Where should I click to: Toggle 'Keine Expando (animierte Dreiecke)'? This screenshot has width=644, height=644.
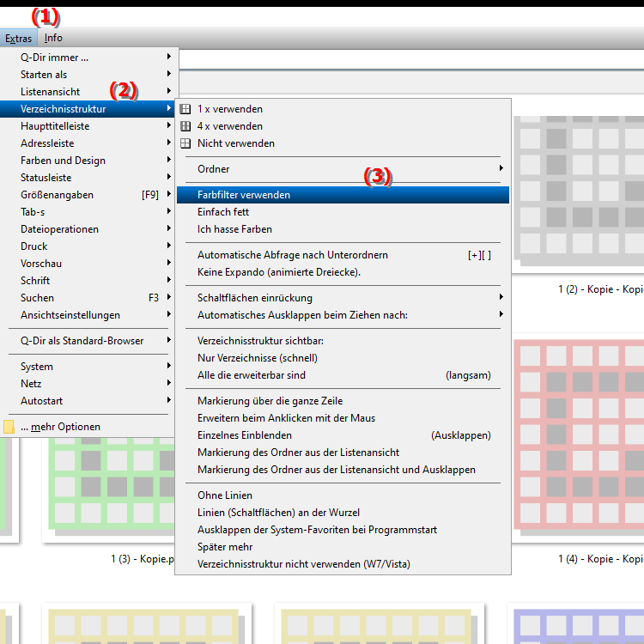coord(343,272)
